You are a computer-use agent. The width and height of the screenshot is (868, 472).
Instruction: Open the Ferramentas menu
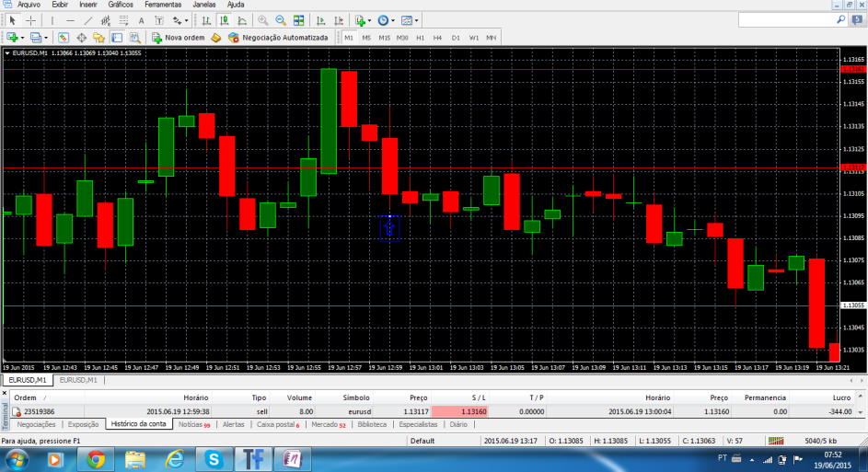tap(162, 5)
